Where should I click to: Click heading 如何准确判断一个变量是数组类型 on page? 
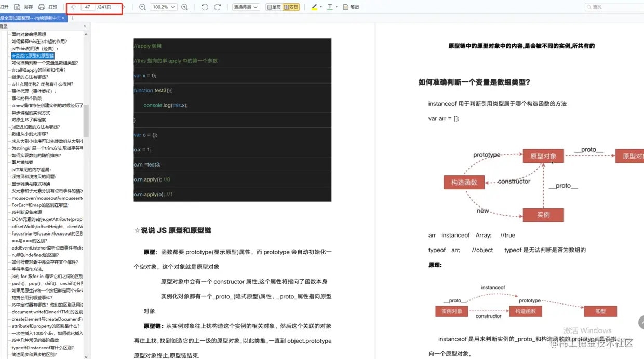pos(474,82)
